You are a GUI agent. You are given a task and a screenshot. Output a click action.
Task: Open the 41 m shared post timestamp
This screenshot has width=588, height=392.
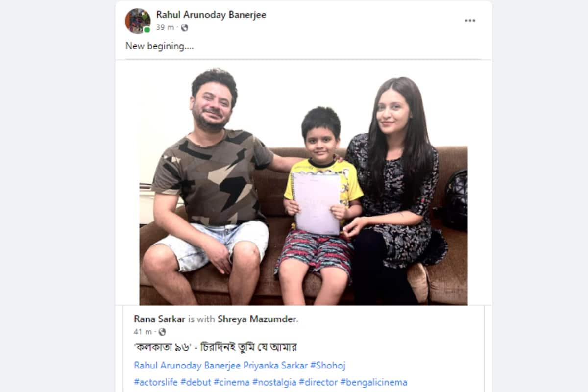pos(143,332)
